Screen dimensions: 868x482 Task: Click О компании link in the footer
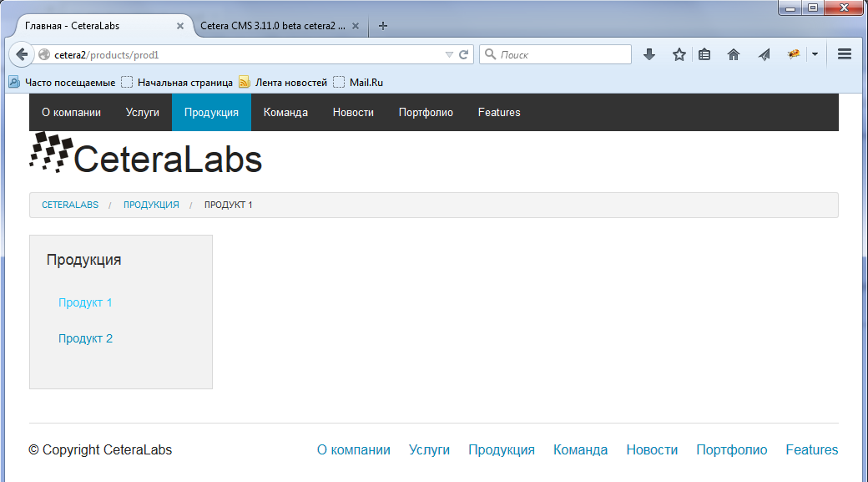tap(353, 450)
